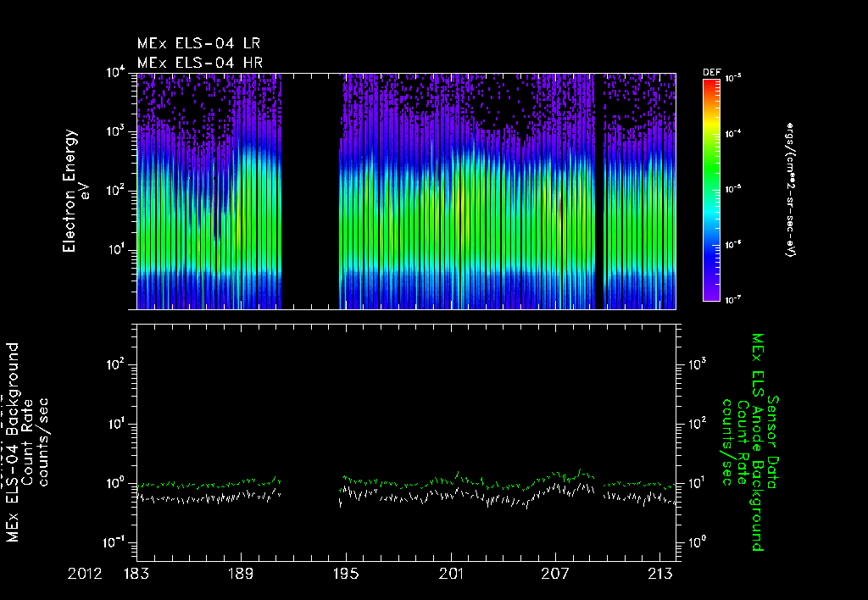Click the 'MEx ELS-04 HR' title text

coord(200,63)
